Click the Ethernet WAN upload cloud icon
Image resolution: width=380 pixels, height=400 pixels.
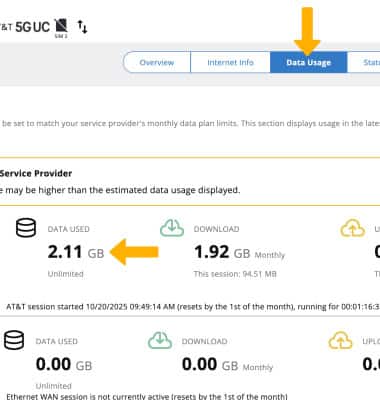pos(340,340)
